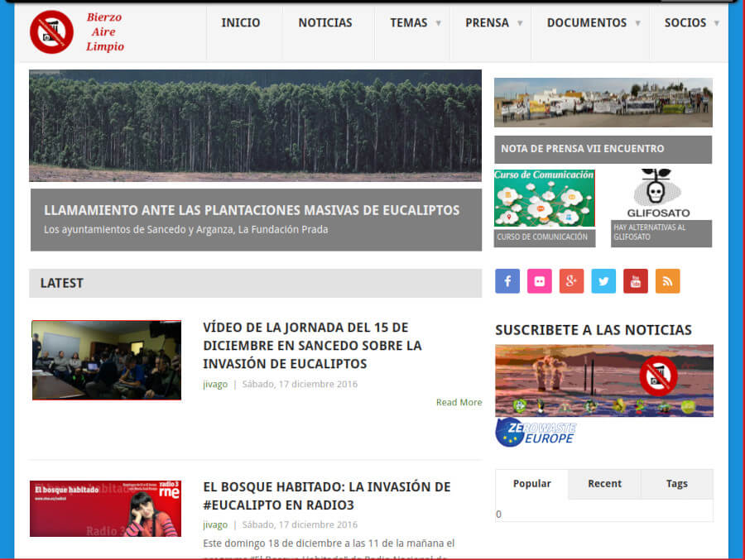Open the RSS feed icon
745x560 pixels.
[667, 281]
